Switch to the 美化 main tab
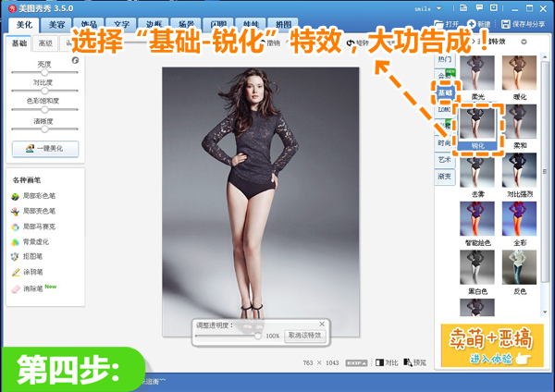The height and width of the screenshot is (392, 555). point(24,24)
